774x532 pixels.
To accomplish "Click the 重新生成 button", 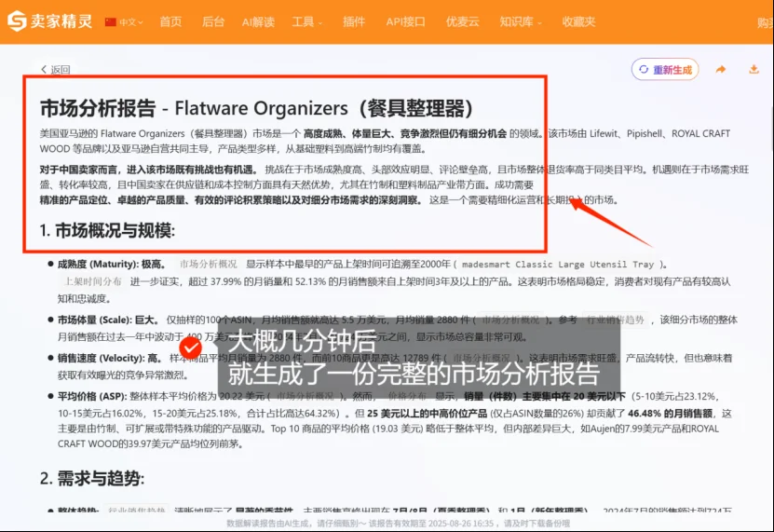I will (x=665, y=69).
